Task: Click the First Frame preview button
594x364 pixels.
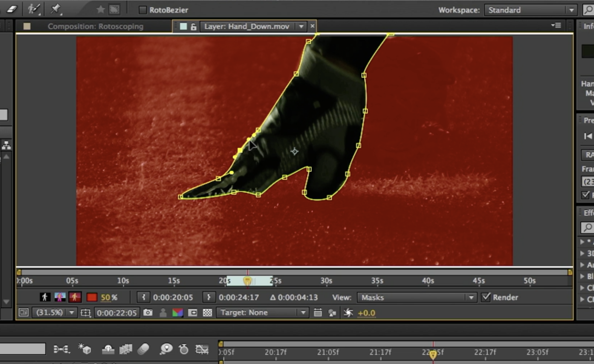Action: point(588,136)
